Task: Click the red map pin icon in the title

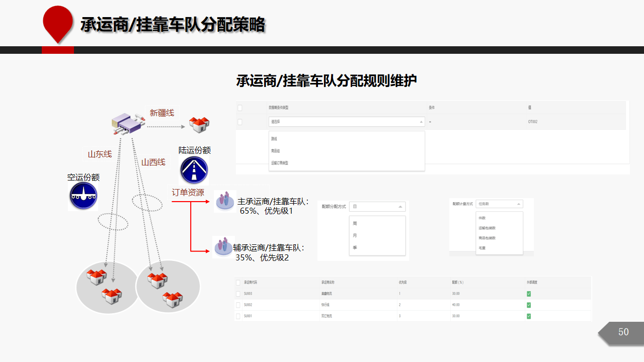Action: coord(58,24)
